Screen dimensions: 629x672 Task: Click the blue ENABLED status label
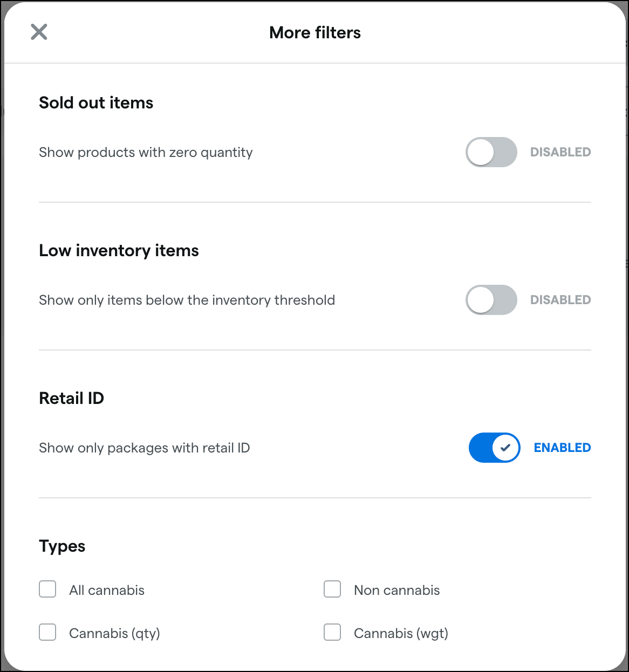[562, 448]
